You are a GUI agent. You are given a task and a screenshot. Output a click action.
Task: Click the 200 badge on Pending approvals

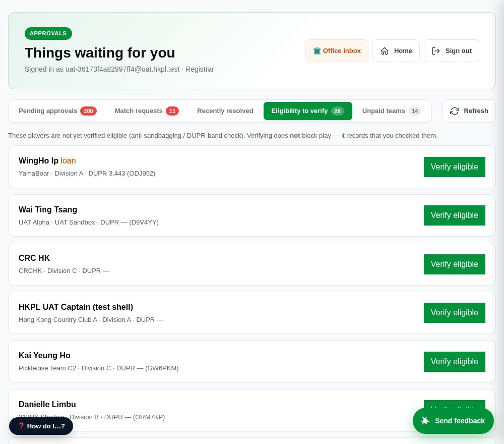coord(88,111)
